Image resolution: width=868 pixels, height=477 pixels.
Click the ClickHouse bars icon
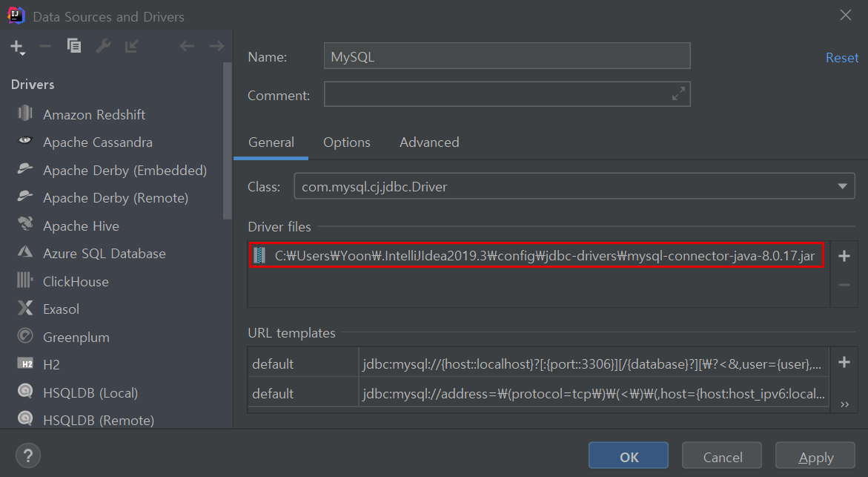[x=25, y=280]
